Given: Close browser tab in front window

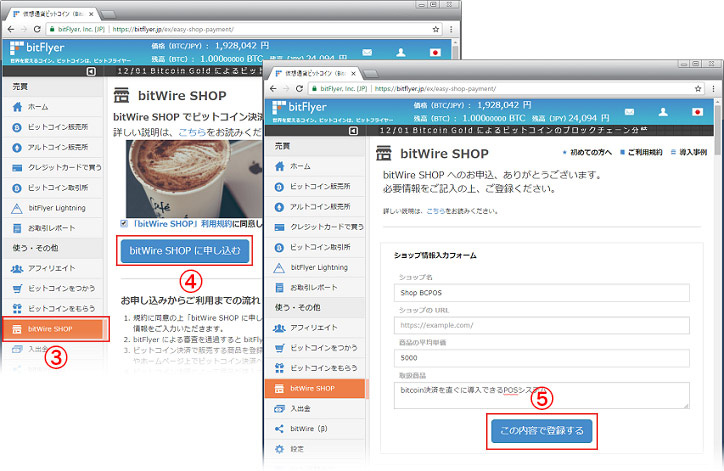Looking at the screenshot, I should pyautogui.click(x=353, y=73).
